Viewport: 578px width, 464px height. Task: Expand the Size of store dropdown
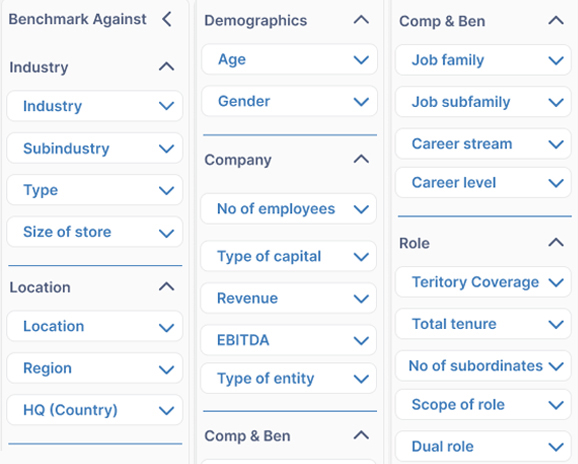click(95, 232)
